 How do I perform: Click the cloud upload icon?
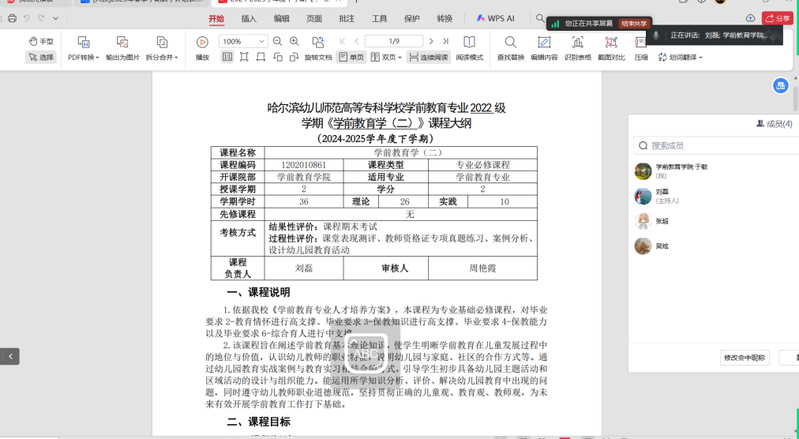tap(750, 18)
